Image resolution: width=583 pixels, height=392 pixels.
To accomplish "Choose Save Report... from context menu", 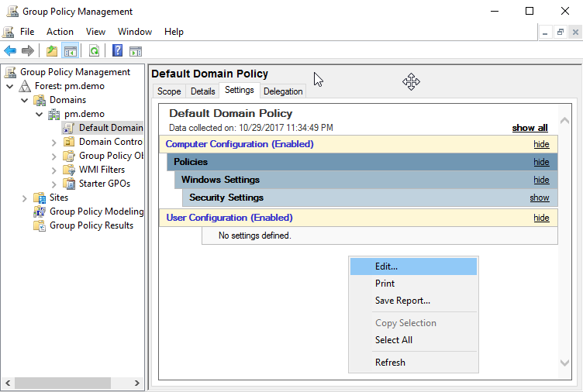I will coord(413,301).
